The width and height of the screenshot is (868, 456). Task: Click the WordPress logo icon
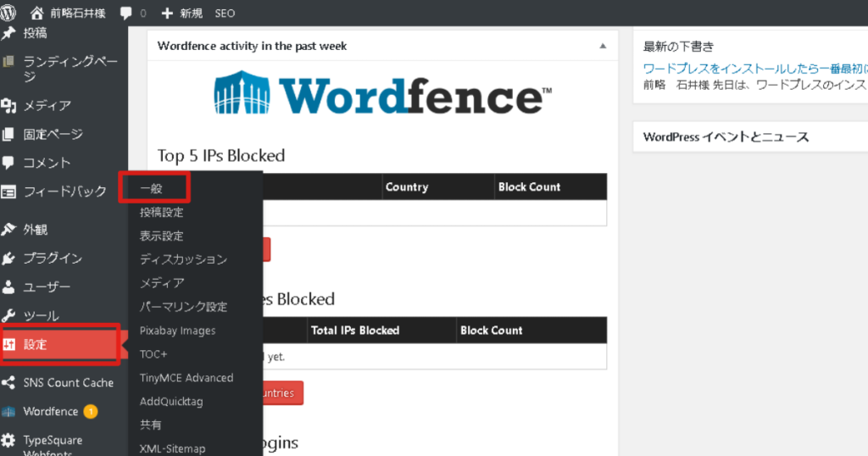click(x=8, y=12)
